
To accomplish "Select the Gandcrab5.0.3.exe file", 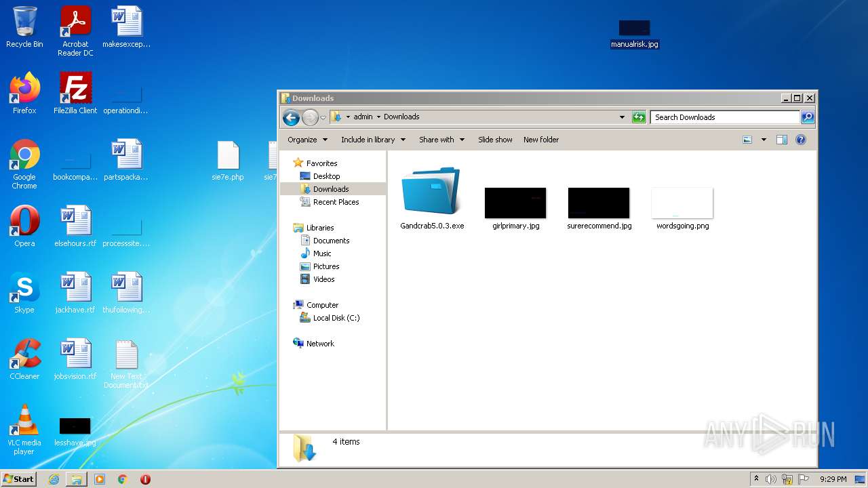I will point(432,198).
